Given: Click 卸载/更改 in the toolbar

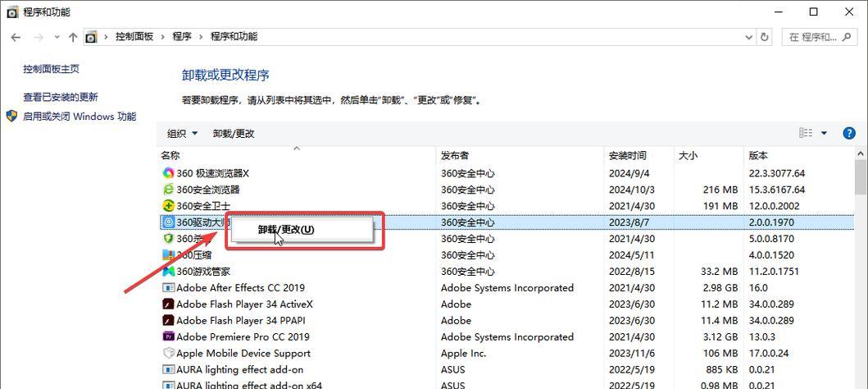Looking at the screenshot, I should coord(234,134).
